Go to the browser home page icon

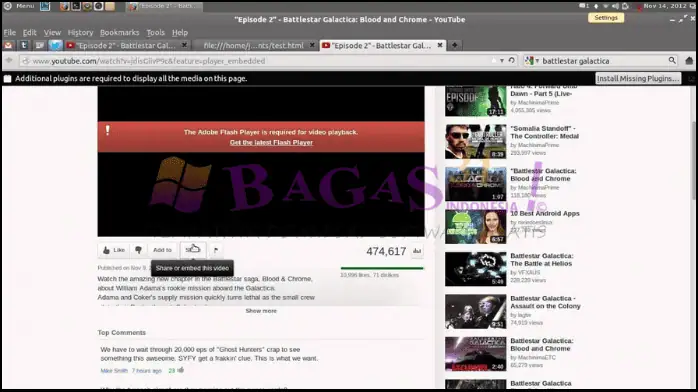tap(689, 61)
